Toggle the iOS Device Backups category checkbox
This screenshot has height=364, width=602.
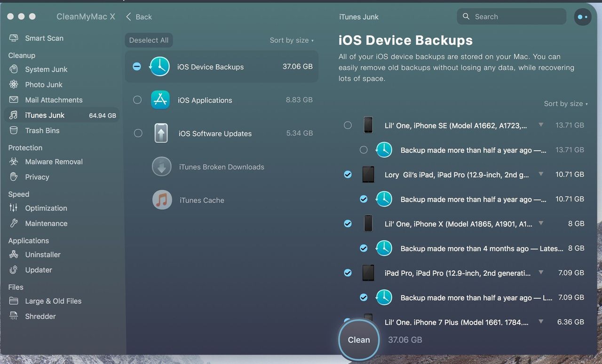(136, 67)
